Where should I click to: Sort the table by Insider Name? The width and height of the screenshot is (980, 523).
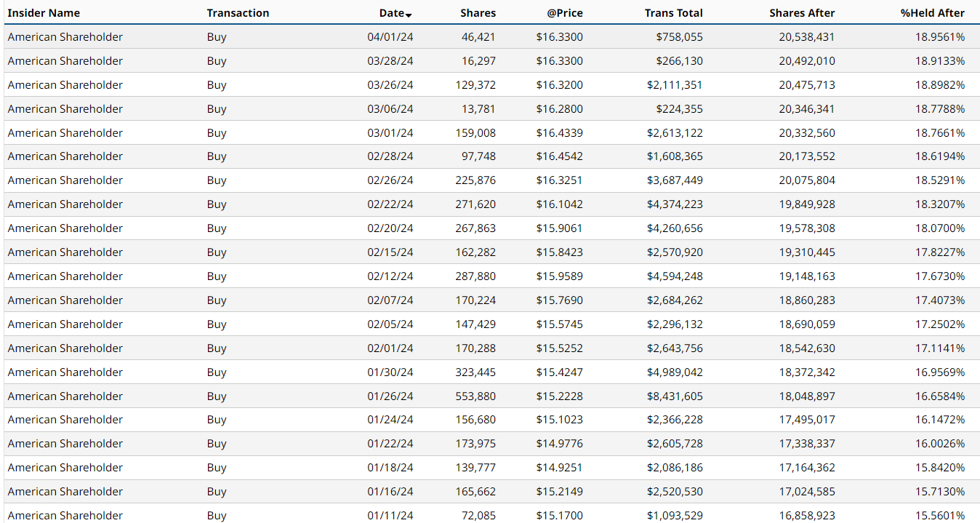click(x=44, y=12)
